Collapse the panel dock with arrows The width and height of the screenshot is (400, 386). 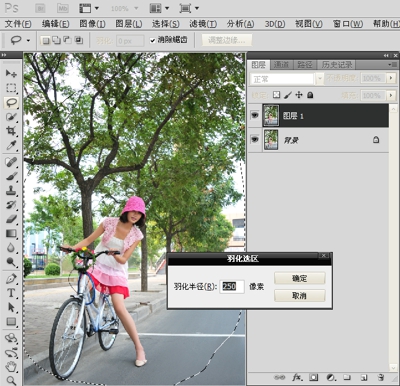click(x=386, y=55)
